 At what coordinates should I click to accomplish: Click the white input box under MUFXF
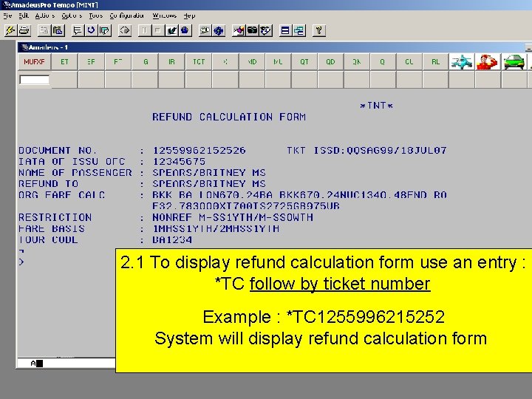34,80
